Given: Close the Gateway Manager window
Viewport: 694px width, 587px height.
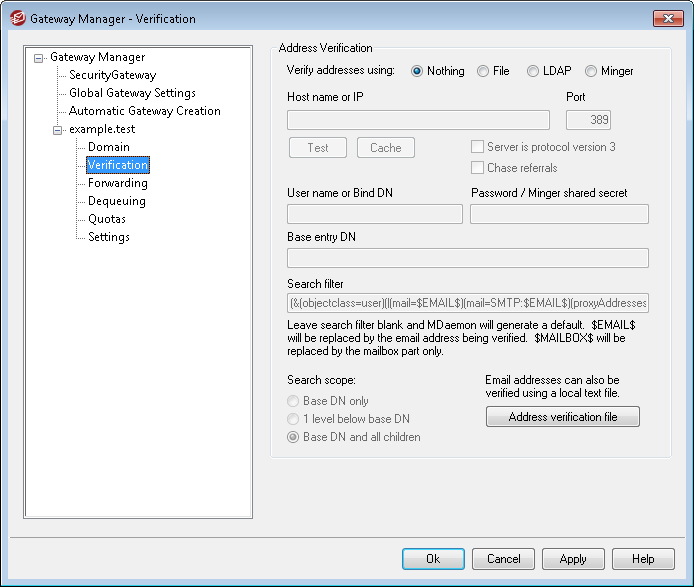Looking at the screenshot, I should [667, 19].
